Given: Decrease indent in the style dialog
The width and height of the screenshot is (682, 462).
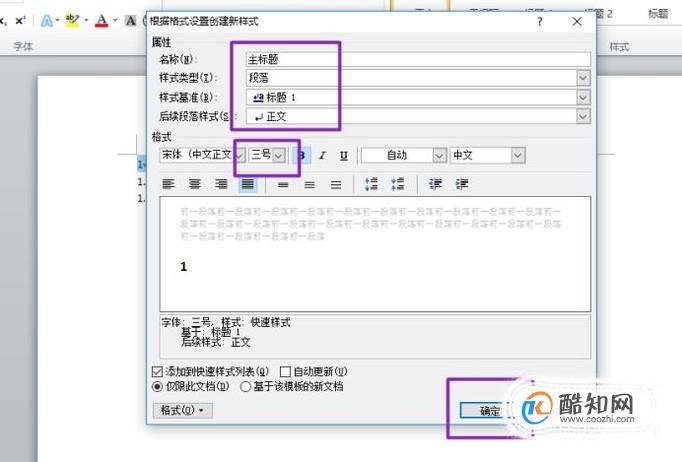Looking at the screenshot, I should click(435, 184).
